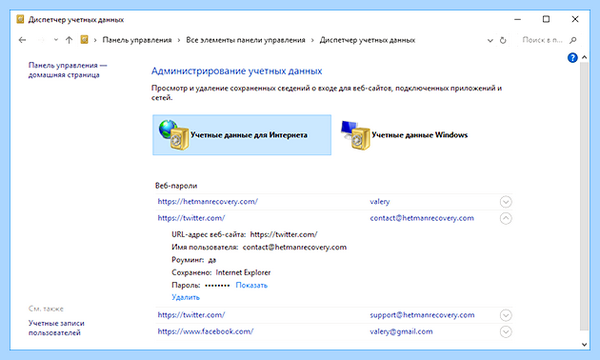Go up one level with up arrow
This screenshot has height=360, width=600.
69,40
